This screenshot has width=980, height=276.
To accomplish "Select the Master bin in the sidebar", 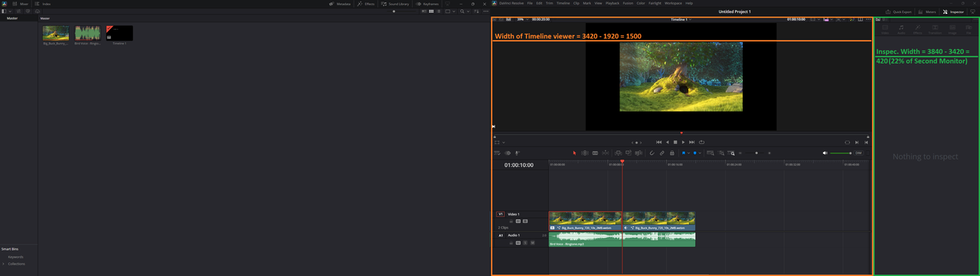I will point(12,18).
